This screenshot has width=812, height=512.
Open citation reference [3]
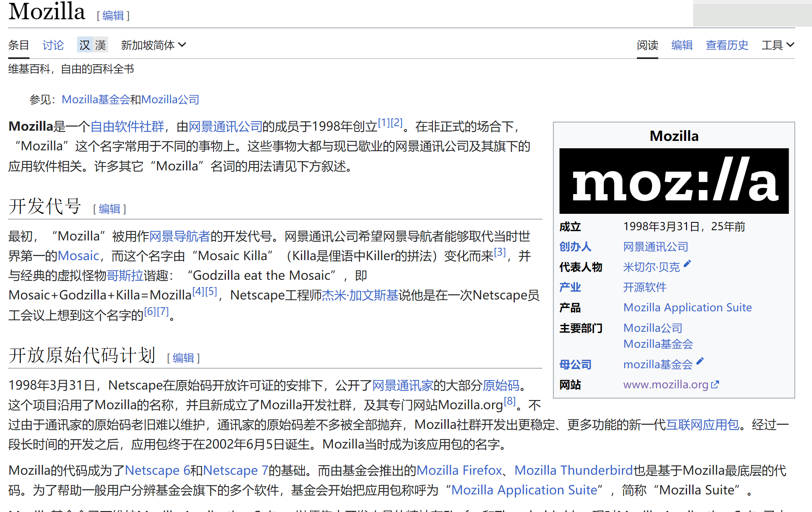pos(500,252)
